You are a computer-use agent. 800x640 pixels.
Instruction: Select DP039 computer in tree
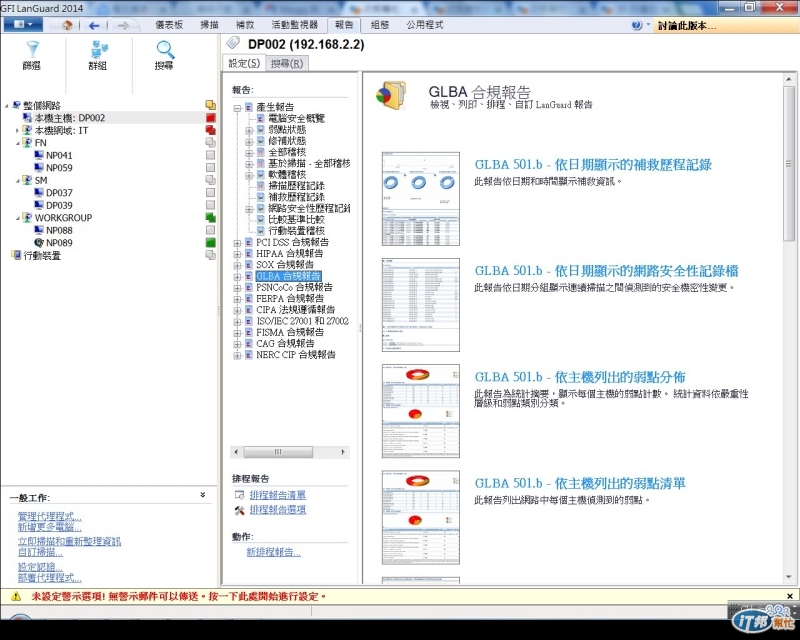(59, 205)
